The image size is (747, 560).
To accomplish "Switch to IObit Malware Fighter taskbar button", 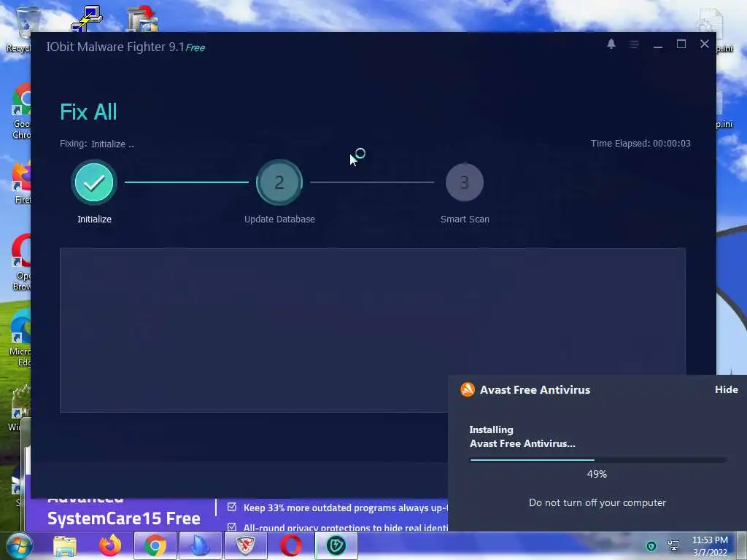I will tap(336, 545).
